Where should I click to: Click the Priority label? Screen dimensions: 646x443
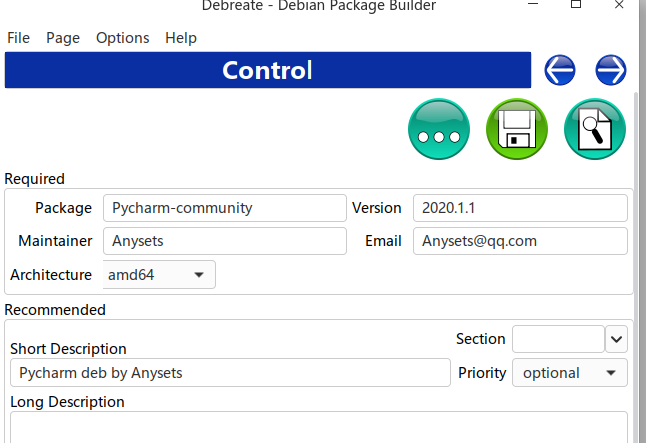coord(482,373)
